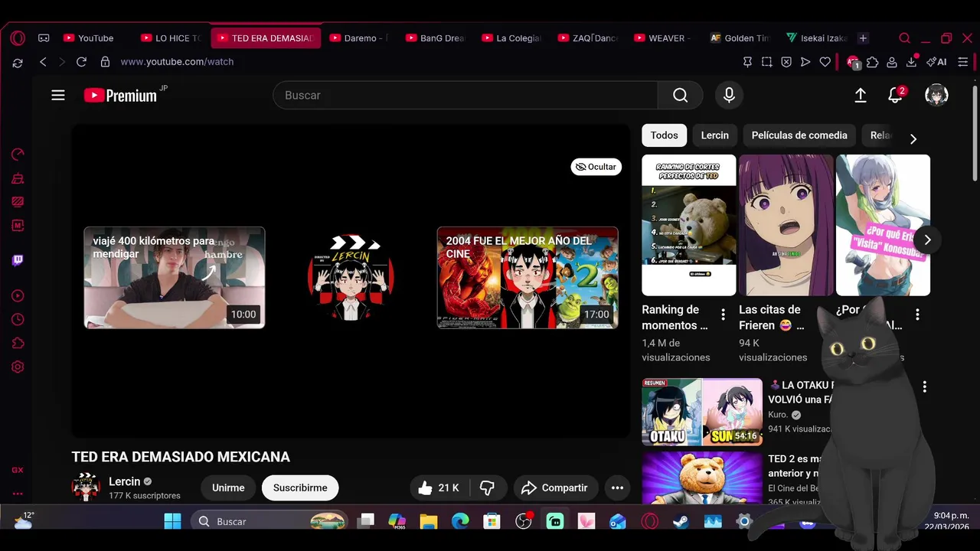Open GX Control speedometer in sidebar

18,155
